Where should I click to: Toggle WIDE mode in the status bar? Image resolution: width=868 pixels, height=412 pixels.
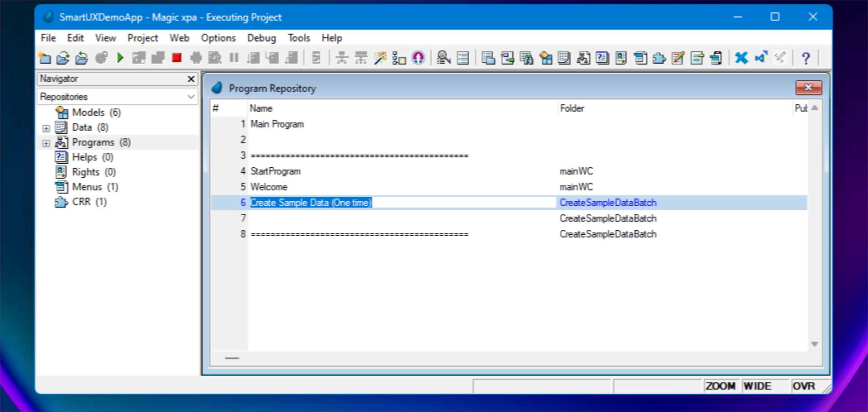coord(757,386)
